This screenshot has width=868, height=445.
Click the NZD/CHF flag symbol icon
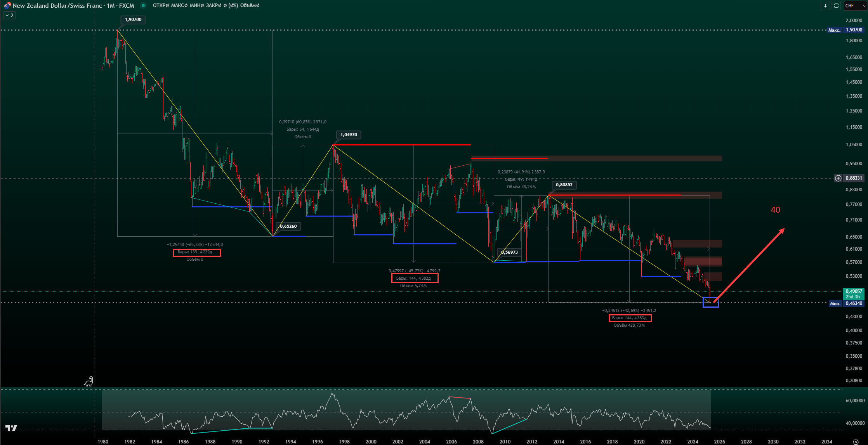pyautogui.click(x=7, y=5)
